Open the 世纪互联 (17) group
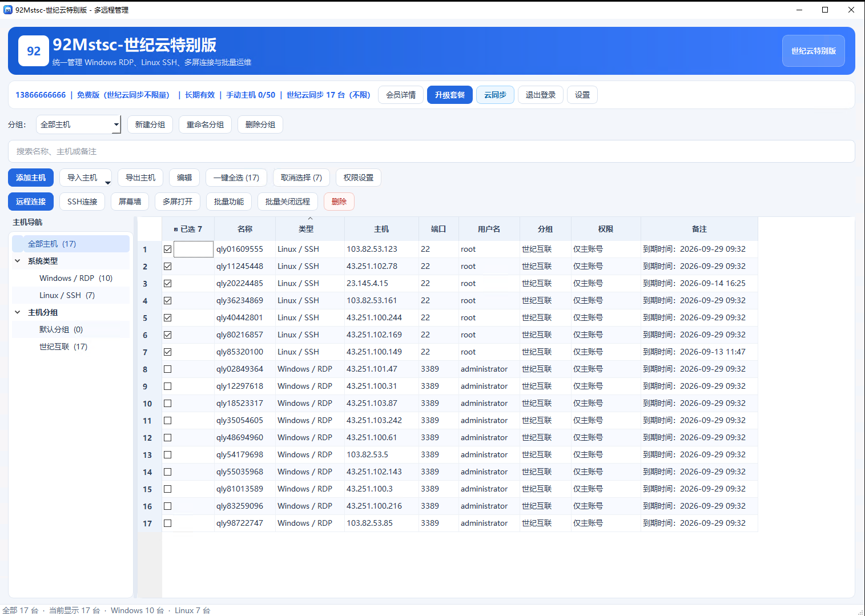Image resolution: width=865 pixels, height=616 pixels. pos(63,347)
